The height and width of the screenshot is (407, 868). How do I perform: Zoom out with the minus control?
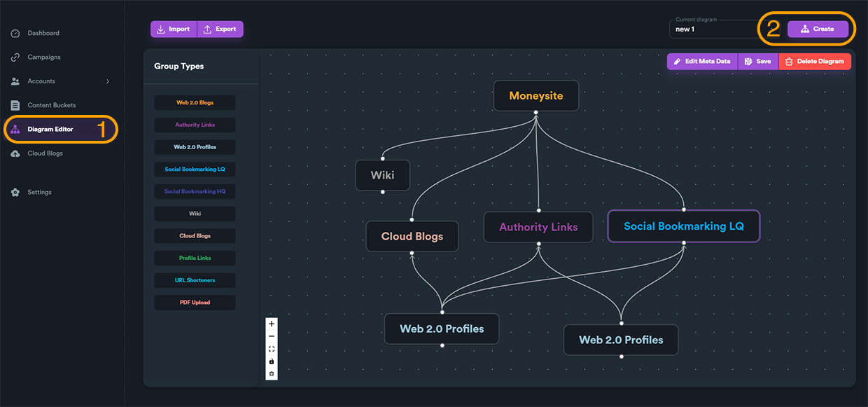click(x=272, y=336)
